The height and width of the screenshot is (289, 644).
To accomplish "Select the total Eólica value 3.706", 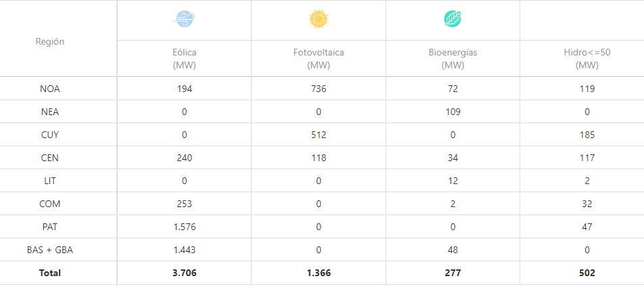I will (x=183, y=273).
